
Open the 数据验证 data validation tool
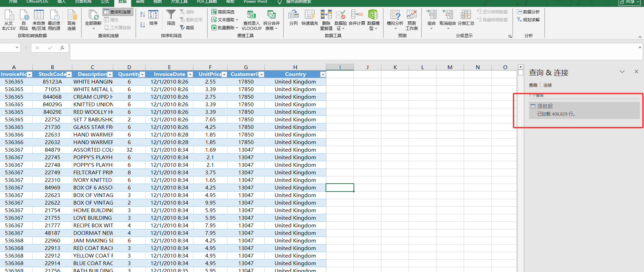[x=341, y=20]
